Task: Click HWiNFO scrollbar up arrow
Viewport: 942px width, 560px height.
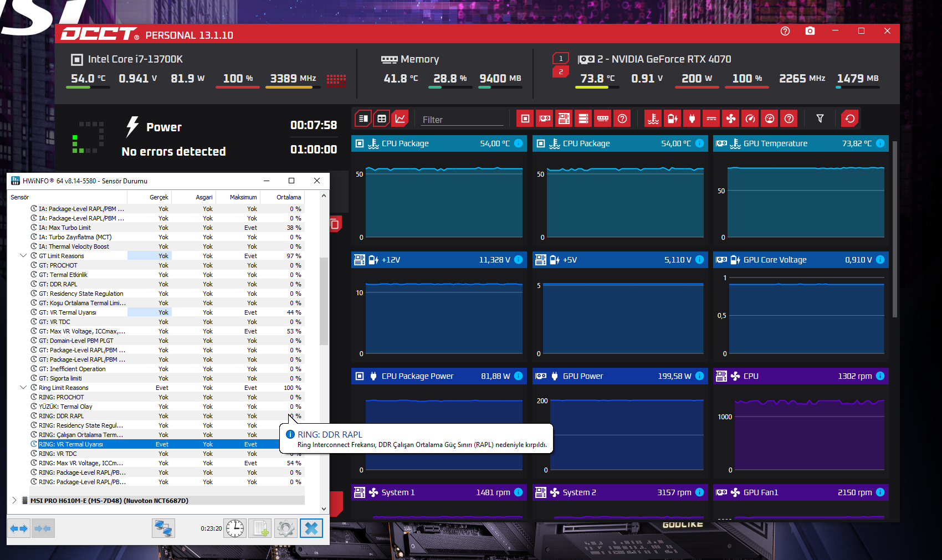Action: tap(324, 196)
